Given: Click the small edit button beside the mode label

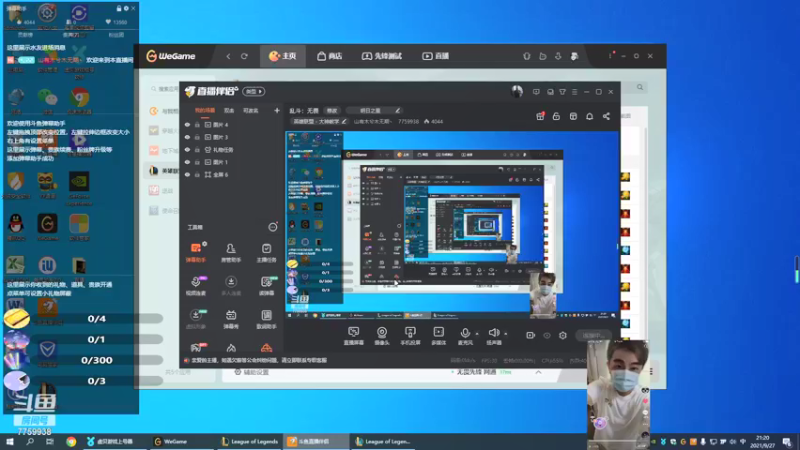Looking at the screenshot, I should 332,111.
